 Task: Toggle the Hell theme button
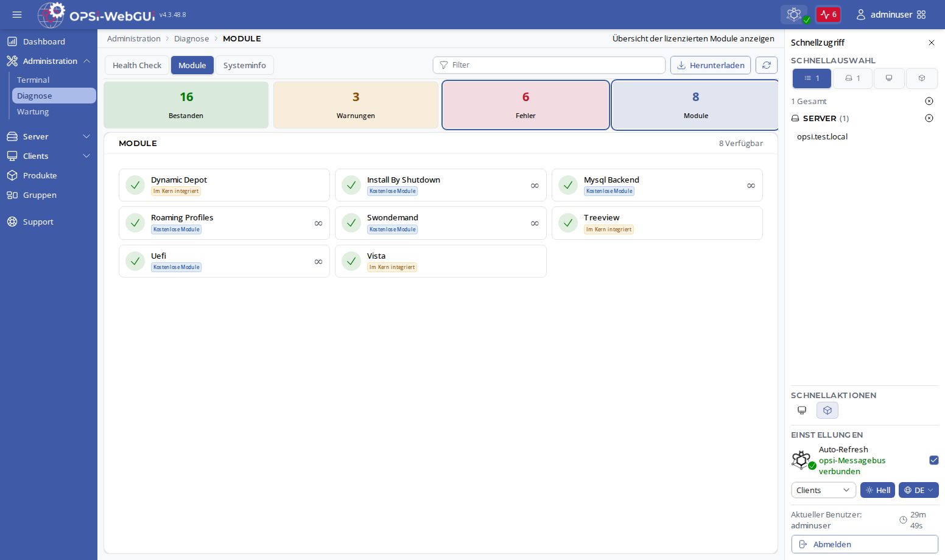click(x=877, y=490)
